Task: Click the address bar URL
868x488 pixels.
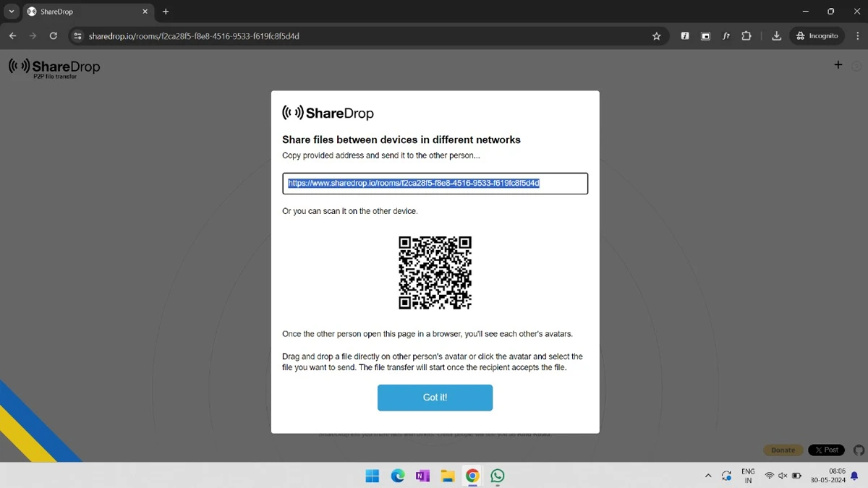Action: click(194, 36)
